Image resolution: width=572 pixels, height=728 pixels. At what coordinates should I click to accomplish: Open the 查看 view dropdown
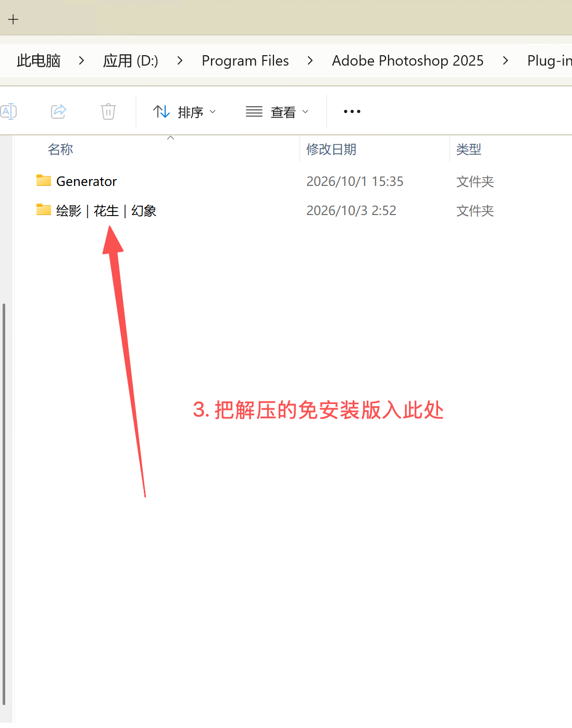click(x=277, y=112)
